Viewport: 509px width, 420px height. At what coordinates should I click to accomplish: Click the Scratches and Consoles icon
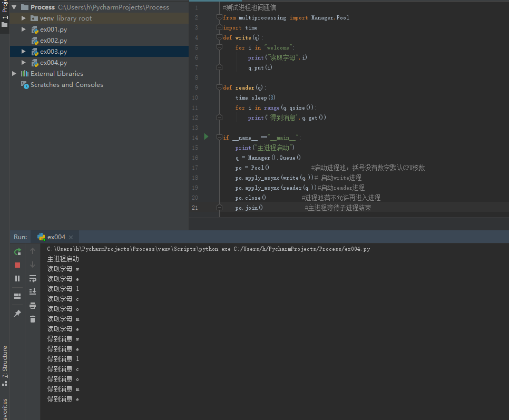(25, 85)
